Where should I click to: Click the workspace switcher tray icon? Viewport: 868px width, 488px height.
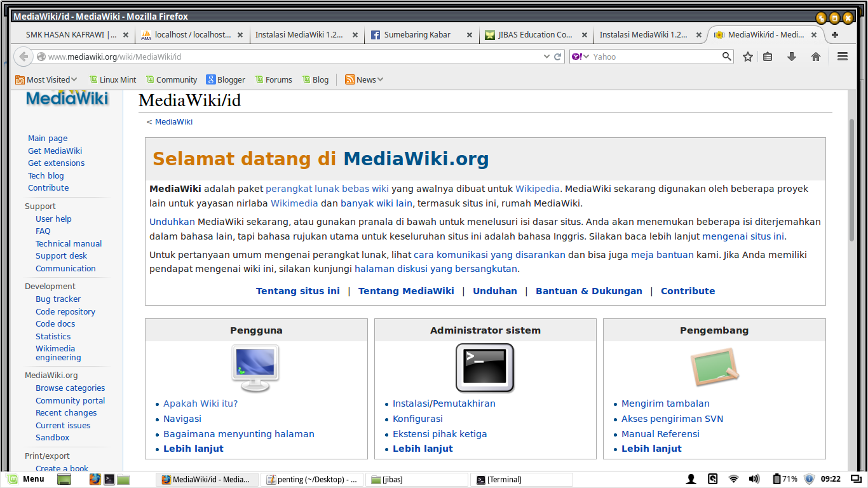coord(856,479)
